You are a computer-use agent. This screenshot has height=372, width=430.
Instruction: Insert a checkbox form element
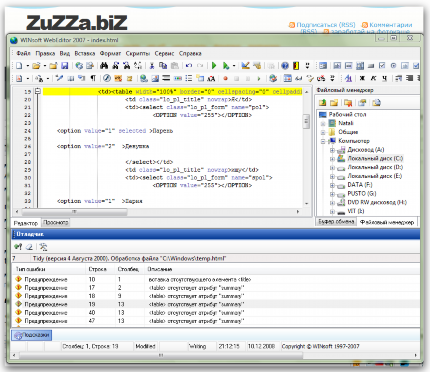(382, 66)
